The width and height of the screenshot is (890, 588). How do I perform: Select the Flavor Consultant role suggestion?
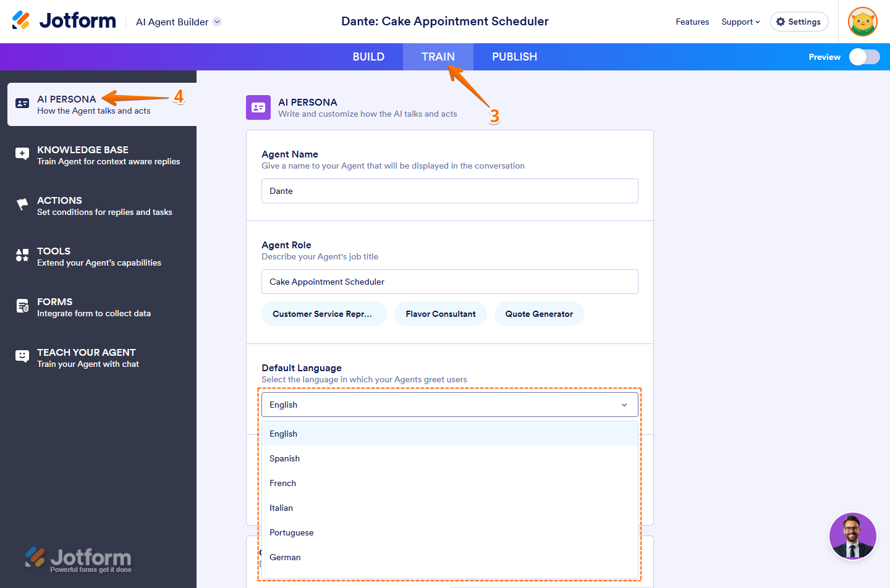tap(441, 314)
